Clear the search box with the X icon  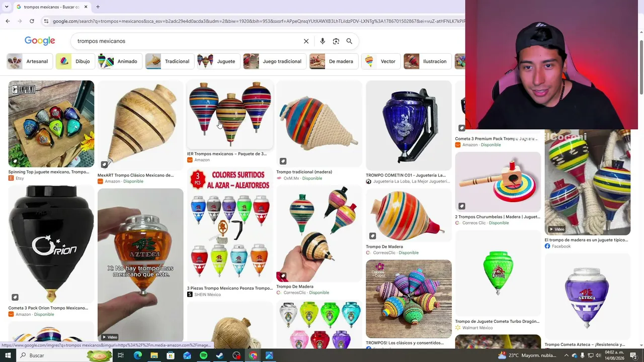pos(306,41)
